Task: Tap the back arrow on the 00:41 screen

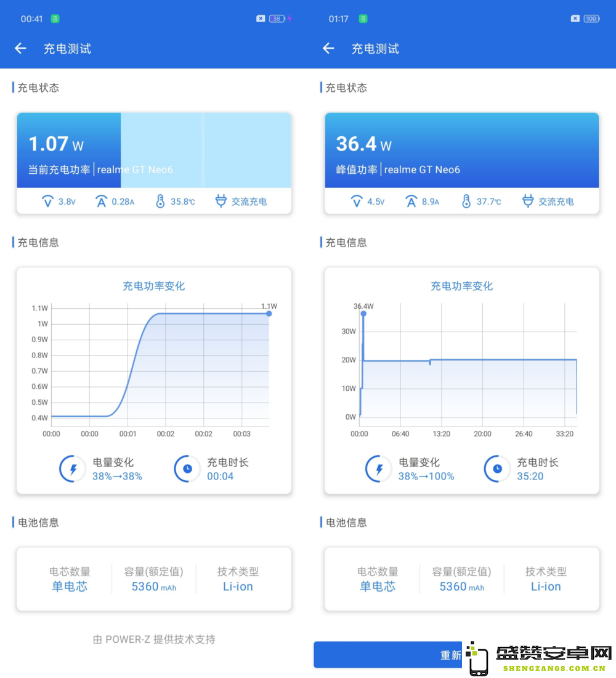Action: pyautogui.click(x=21, y=49)
